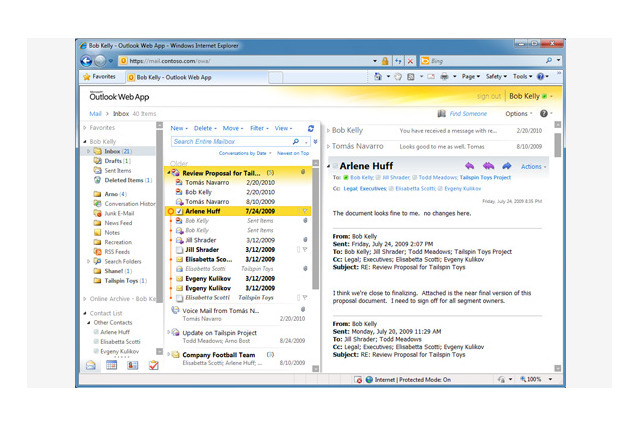This screenshot has height=426, width=640.
Task: Open the Outlook Web App help icon
Action: 544,113
